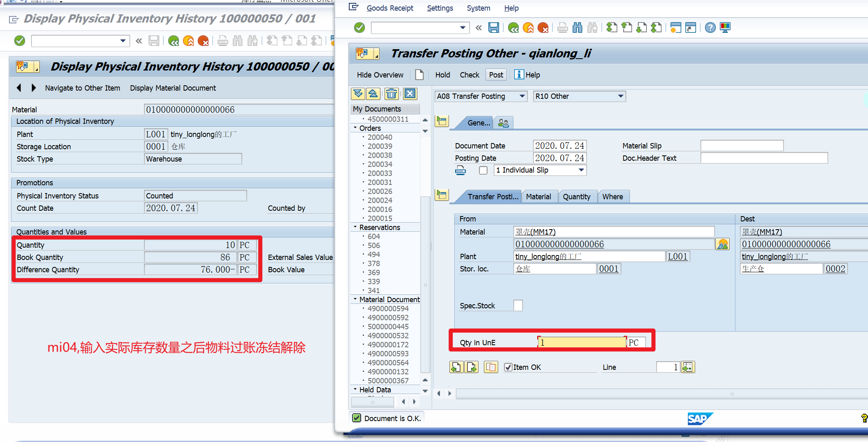The height and width of the screenshot is (442, 868).
Task: Toggle the print slip checkbox
Action: (x=483, y=170)
